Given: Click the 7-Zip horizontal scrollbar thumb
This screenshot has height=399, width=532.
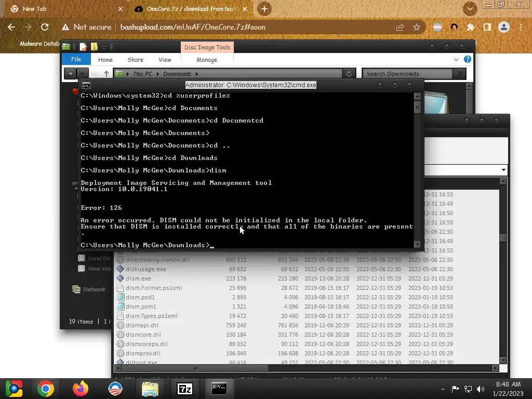Looking at the screenshot, I should coord(195,368).
